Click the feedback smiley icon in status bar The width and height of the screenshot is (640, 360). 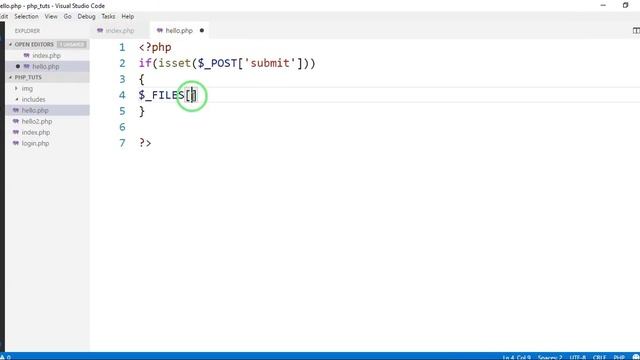(x=636, y=357)
